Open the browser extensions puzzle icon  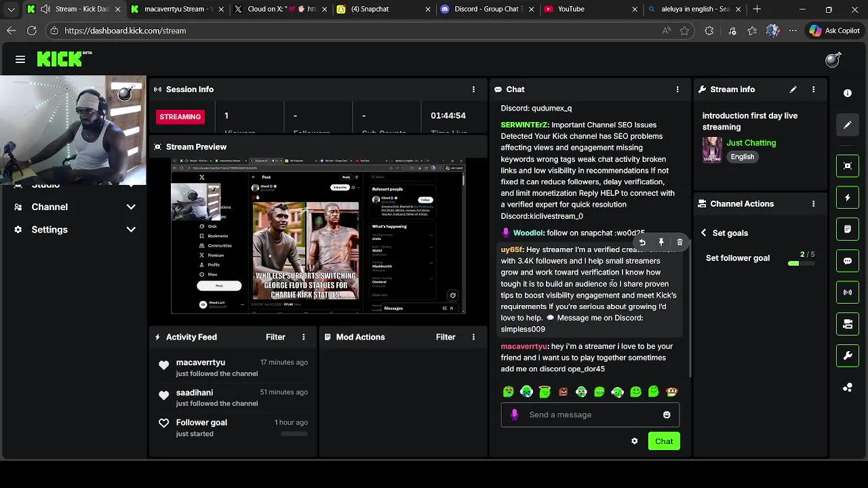click(x=709, y=30)
